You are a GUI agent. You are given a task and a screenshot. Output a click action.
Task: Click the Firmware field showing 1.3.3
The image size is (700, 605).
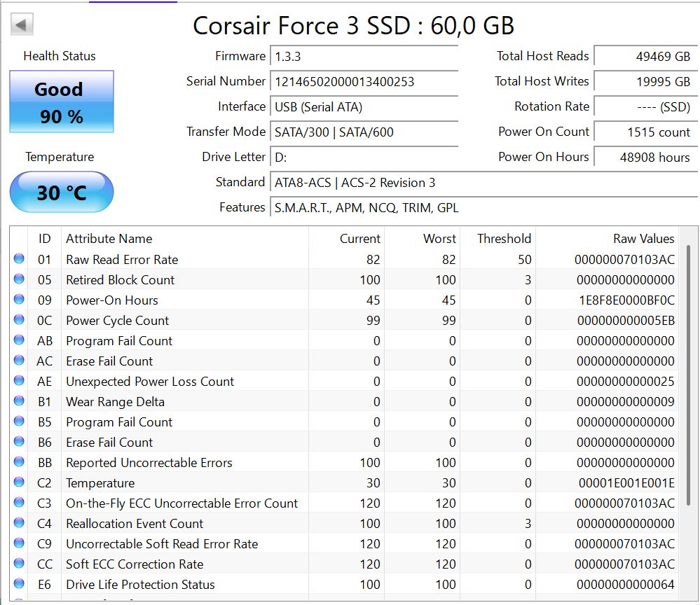pyautogui.click(x=364, y=57)
